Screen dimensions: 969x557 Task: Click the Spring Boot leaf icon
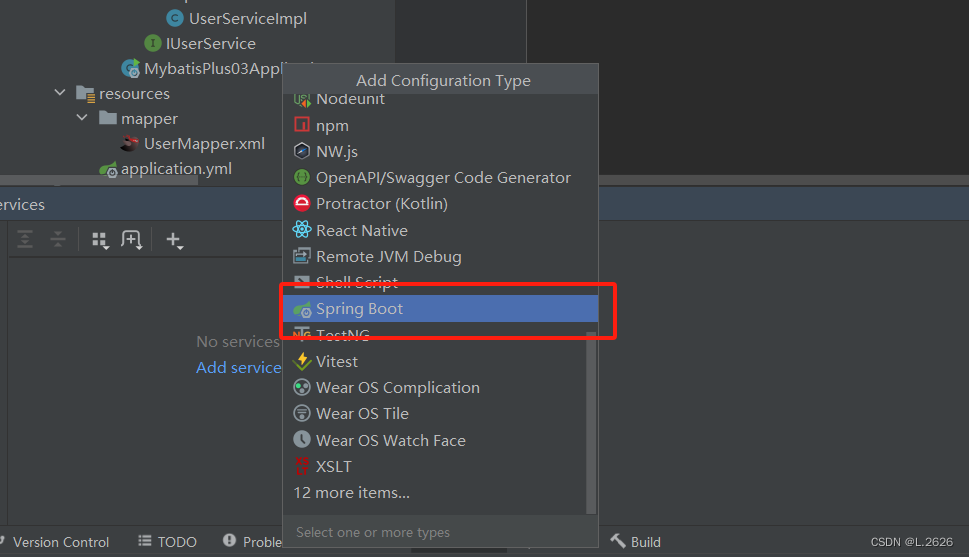[302, 309]
